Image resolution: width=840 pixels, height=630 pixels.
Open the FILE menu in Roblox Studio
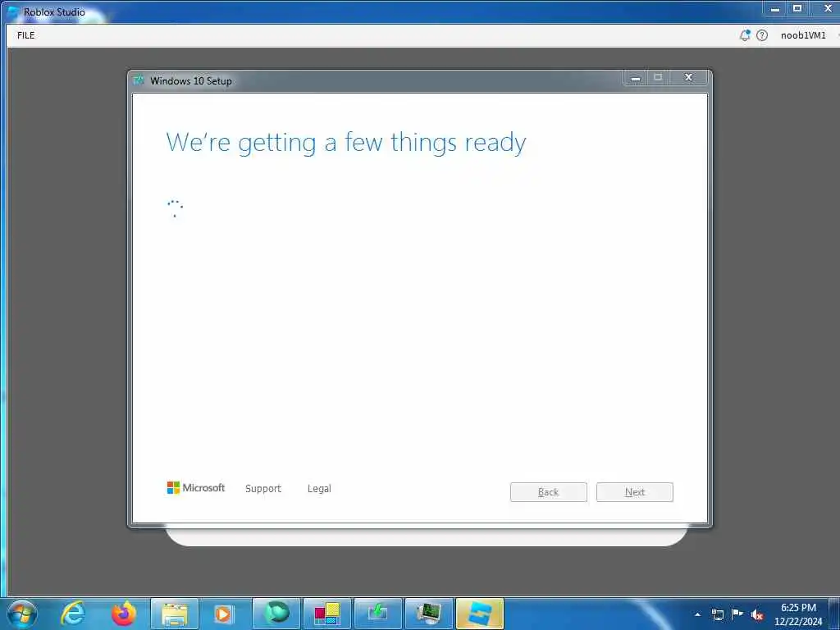click(x=25, y=35)
